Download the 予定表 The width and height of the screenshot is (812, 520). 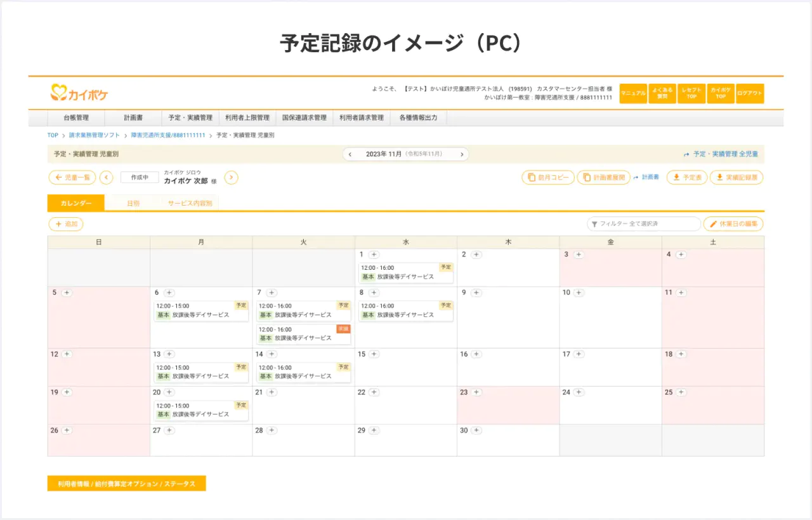coord(687,178)
